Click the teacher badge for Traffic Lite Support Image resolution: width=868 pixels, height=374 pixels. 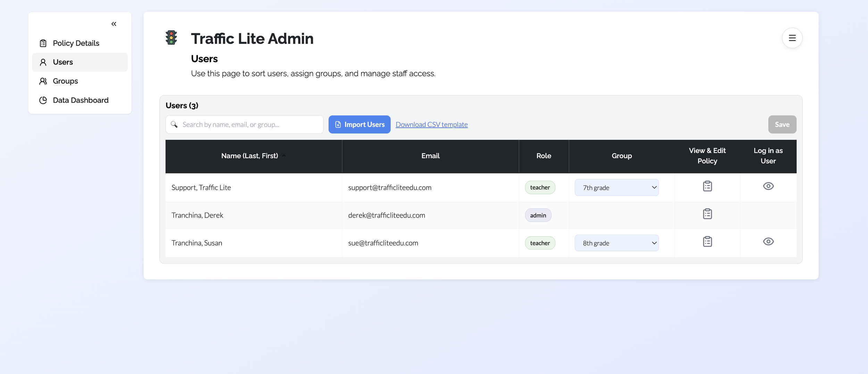pos(540,188)
